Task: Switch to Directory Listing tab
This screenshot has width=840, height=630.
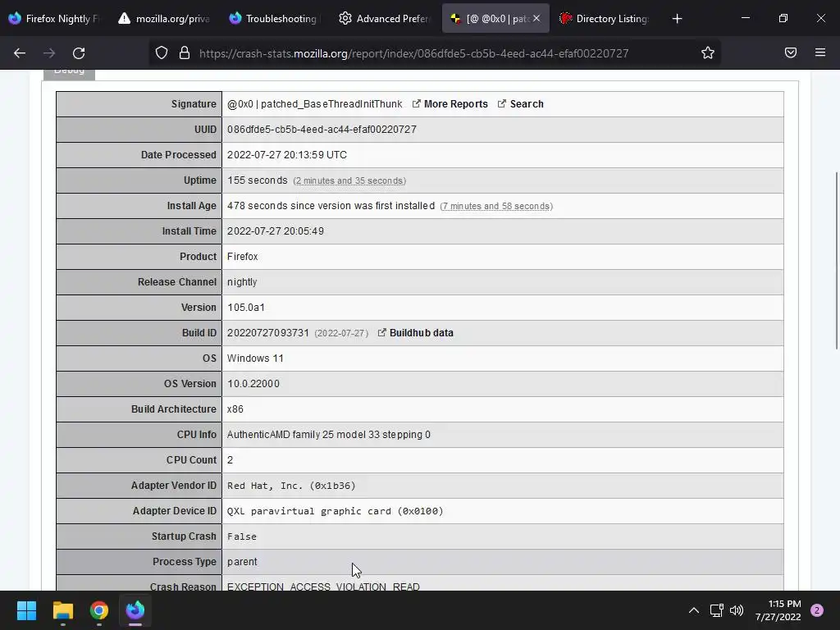Action: (605, 19)
